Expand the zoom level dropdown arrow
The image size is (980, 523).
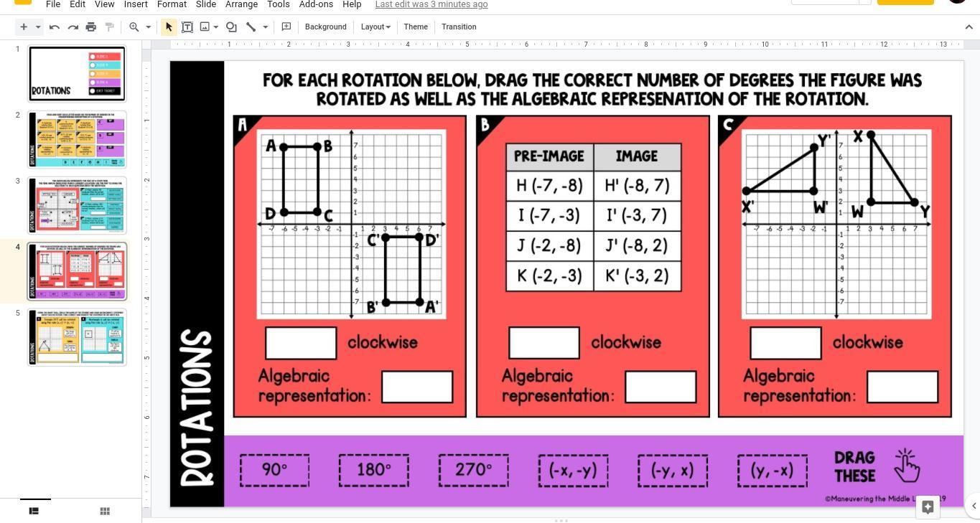tap(149, 27)
